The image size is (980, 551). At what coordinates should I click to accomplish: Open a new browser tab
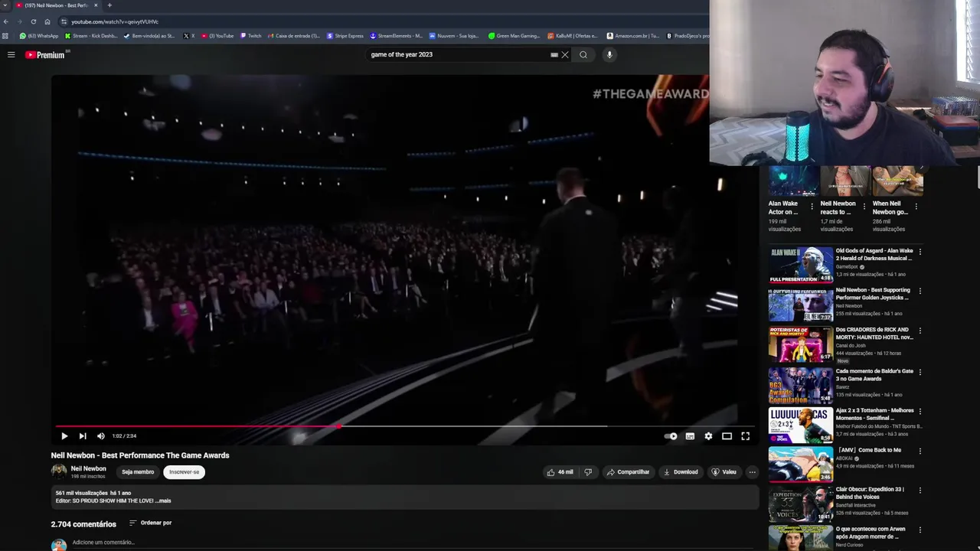pyautogui.click(x=109, y=5)
